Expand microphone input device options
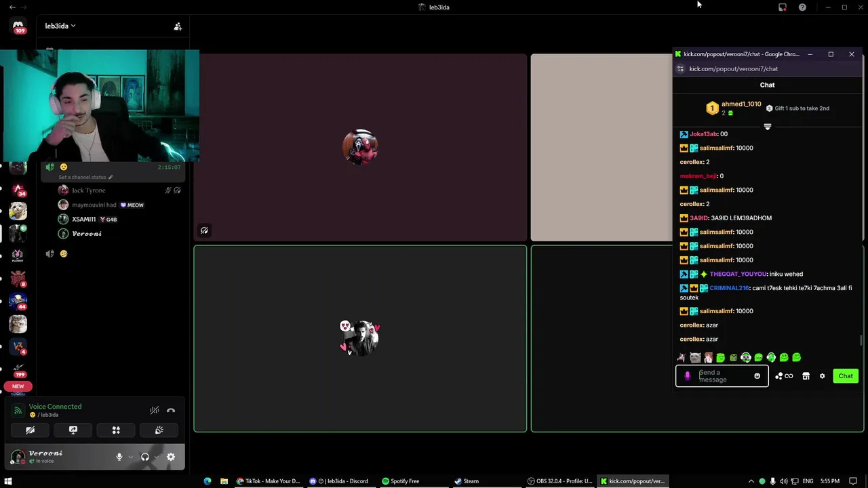Image resolution: width=868 pixels, height=488 pixels. pyautogui.click(x=130, y=457)
